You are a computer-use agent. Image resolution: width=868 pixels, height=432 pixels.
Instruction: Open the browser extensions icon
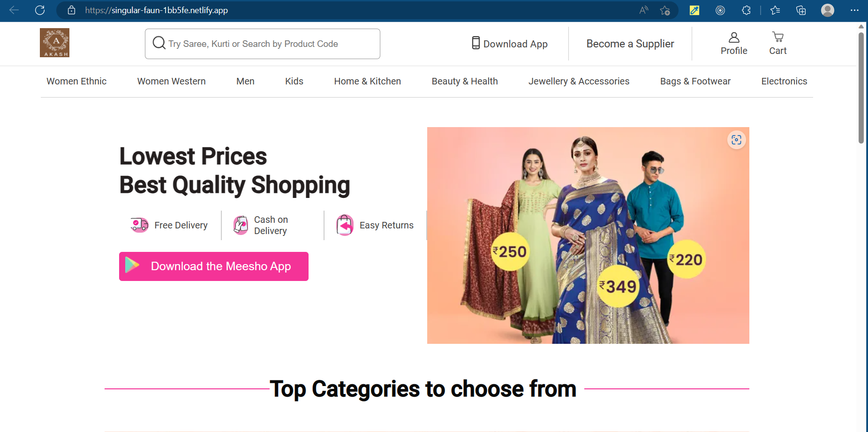pos(747,10)
